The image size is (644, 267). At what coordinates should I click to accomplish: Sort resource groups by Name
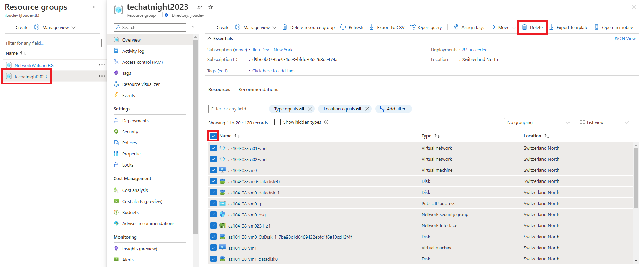click(16, 53)
